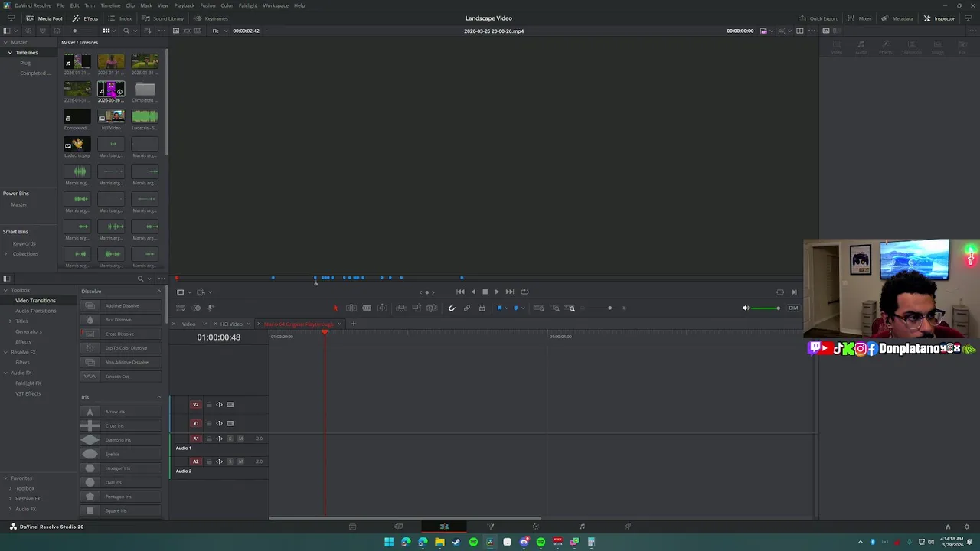The width and height of the screenshot is (980, 551).
Task: Adjust media pool thumbnail size slider
Action: coord(83,31)
